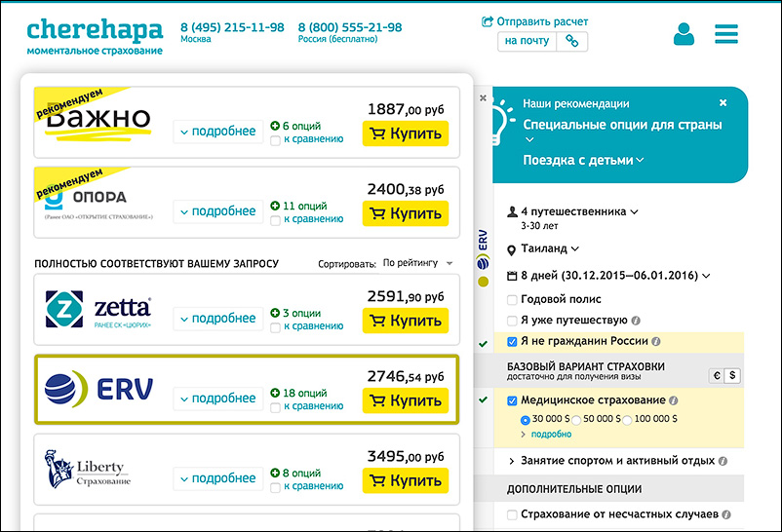Open the Таиланд country dropdown
Viewport: 782px width, 532px height.
pyautogui.click(x=550, y=248)
